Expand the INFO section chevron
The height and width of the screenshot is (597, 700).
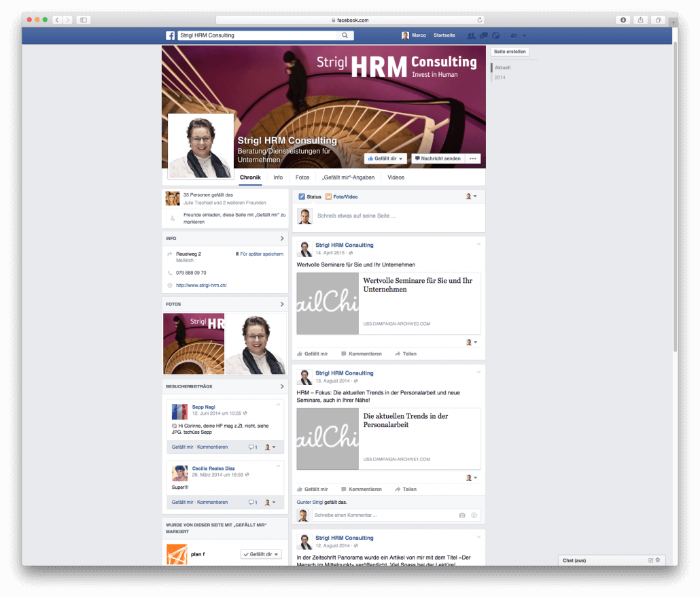[282, 239]
